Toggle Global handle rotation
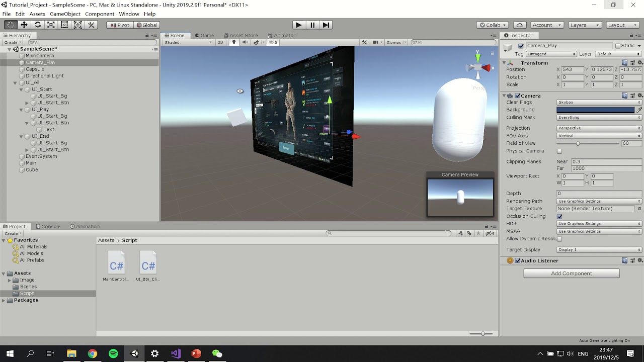644x362 pixels. (146, 25)
